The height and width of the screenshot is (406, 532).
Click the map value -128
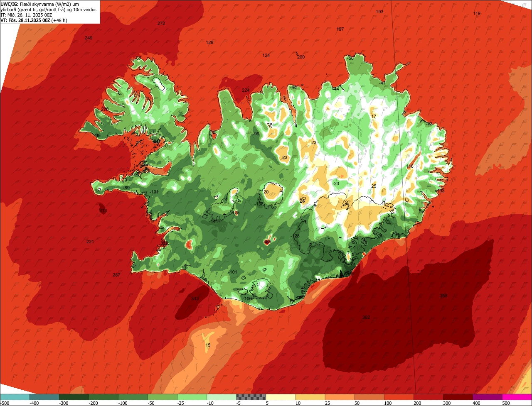[x=296, y=236]
